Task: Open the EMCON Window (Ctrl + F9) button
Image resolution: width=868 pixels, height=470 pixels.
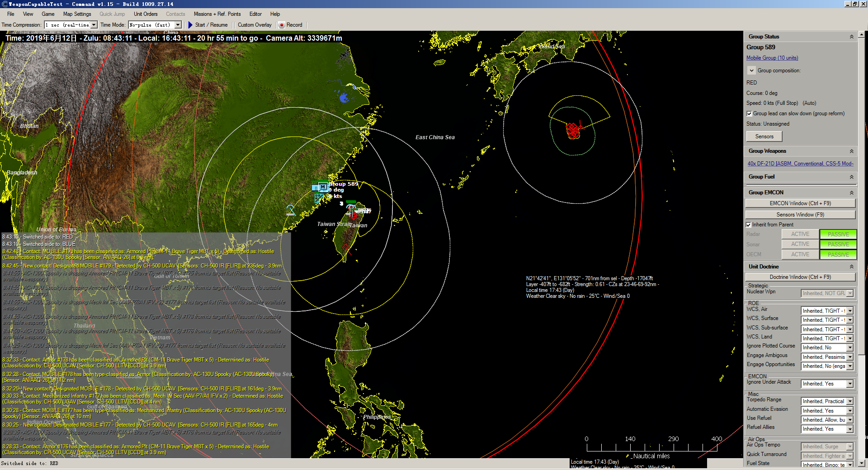Action: (x=800, y=203)
